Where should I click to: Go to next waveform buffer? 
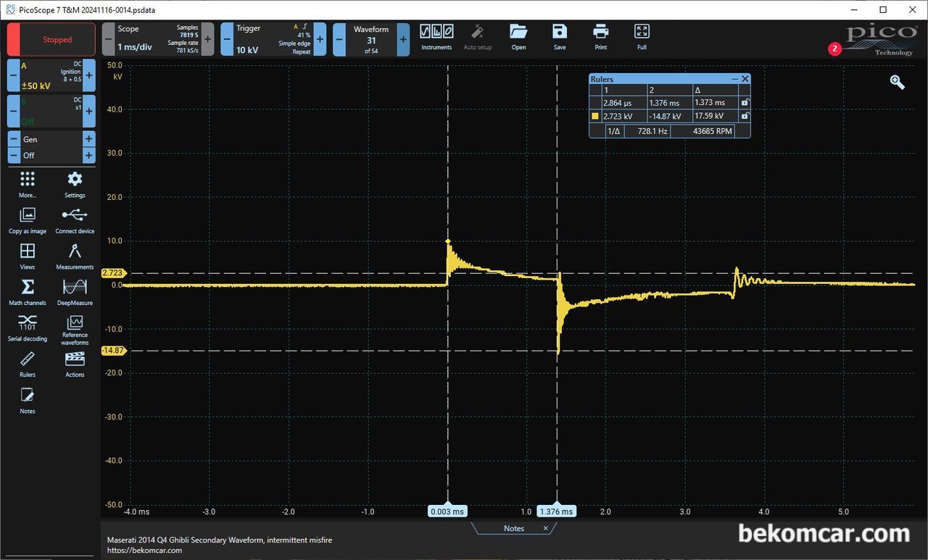(404, 39)
